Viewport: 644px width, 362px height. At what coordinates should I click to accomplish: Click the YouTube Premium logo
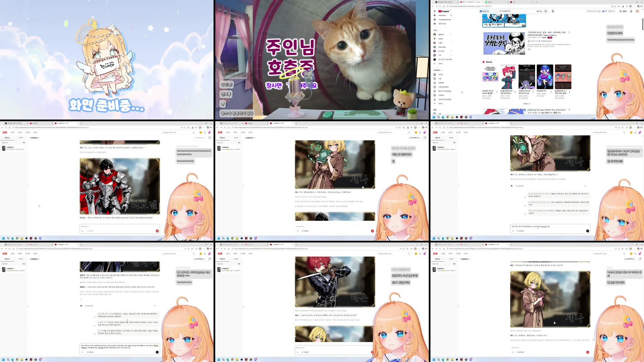coord(444,11)
